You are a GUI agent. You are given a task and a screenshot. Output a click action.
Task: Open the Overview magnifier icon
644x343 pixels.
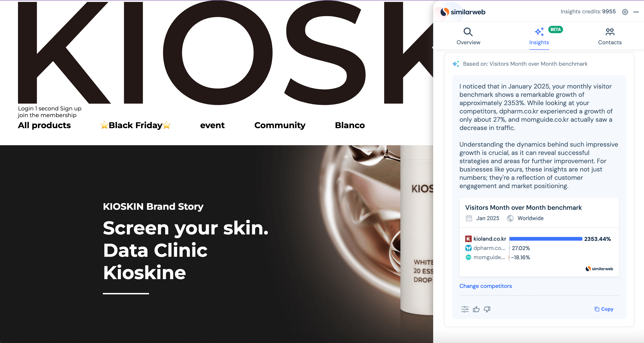(468, 32)
